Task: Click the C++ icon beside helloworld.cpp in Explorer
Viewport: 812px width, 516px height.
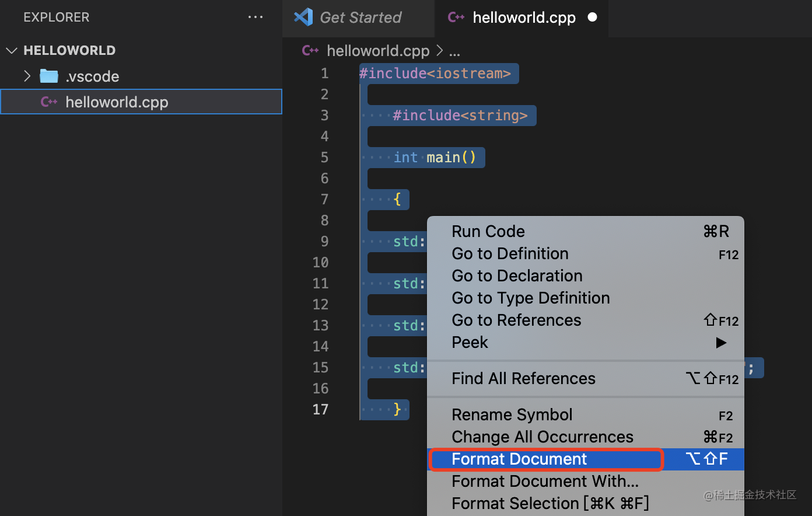Action: 50,102
